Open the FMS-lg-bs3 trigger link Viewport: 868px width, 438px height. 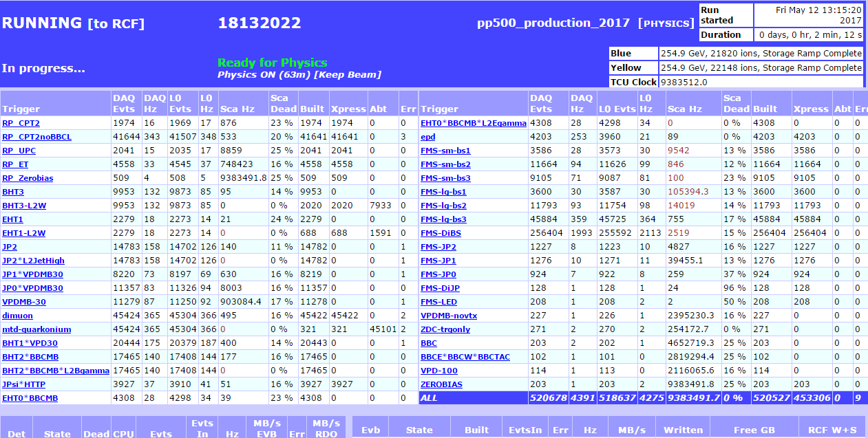pos(443,219)
